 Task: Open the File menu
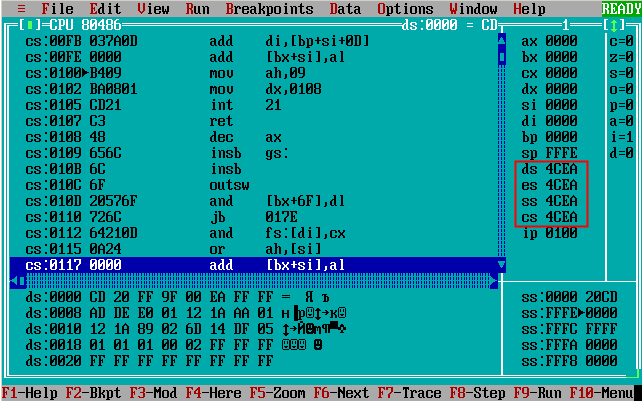[57, 8]
